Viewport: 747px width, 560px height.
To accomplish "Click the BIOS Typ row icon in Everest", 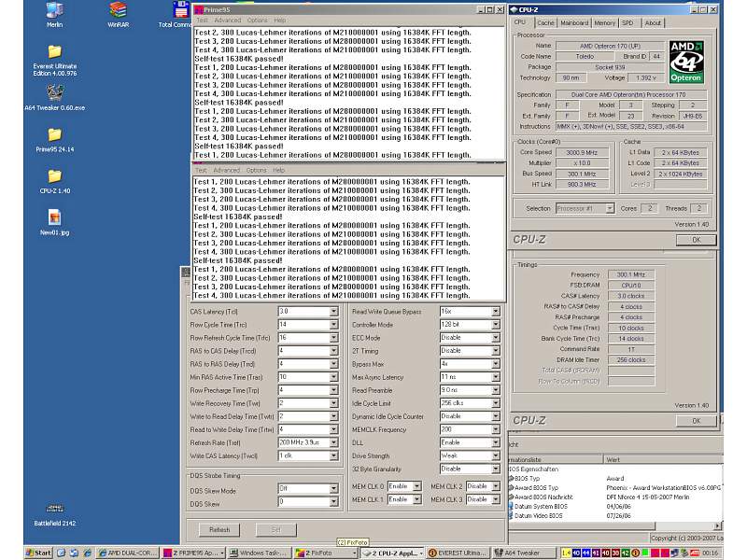I will tap(511, 479).
